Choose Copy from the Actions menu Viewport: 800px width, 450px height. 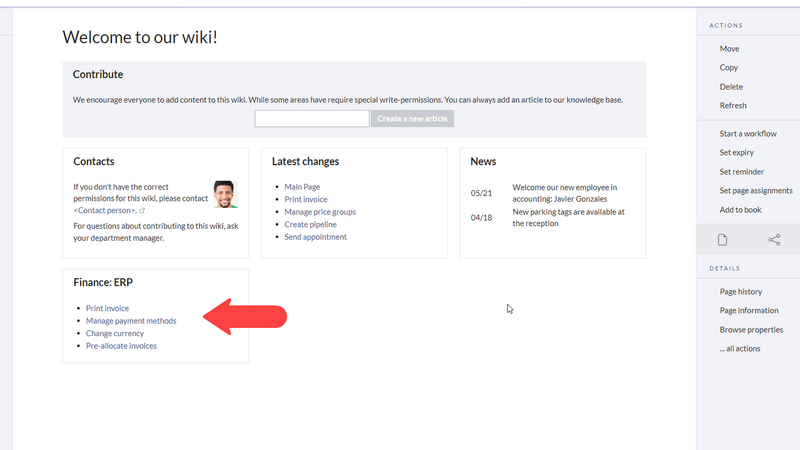(729, 67)
